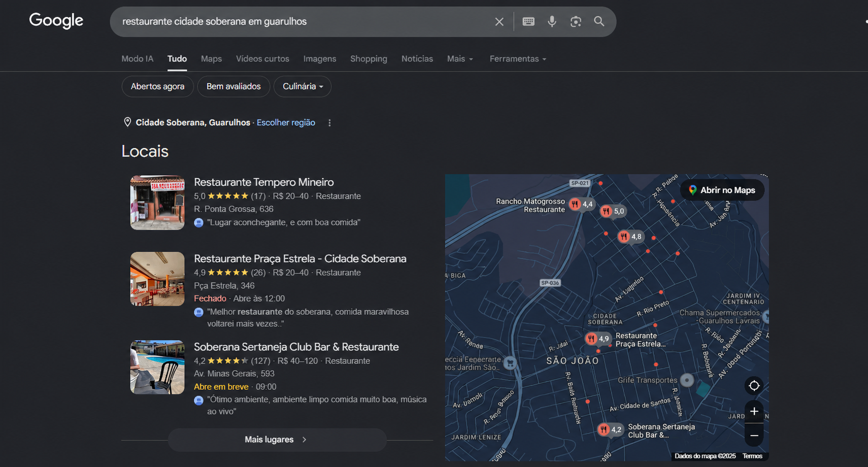Go to Google homepage via logo

point(56,20)
